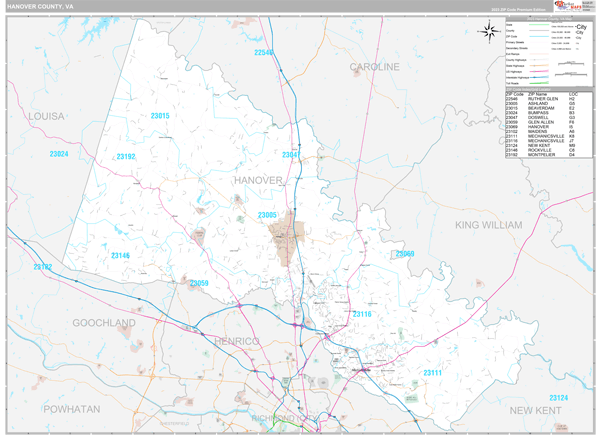Select ZIP code 23015 on the map

click(160, 116)
